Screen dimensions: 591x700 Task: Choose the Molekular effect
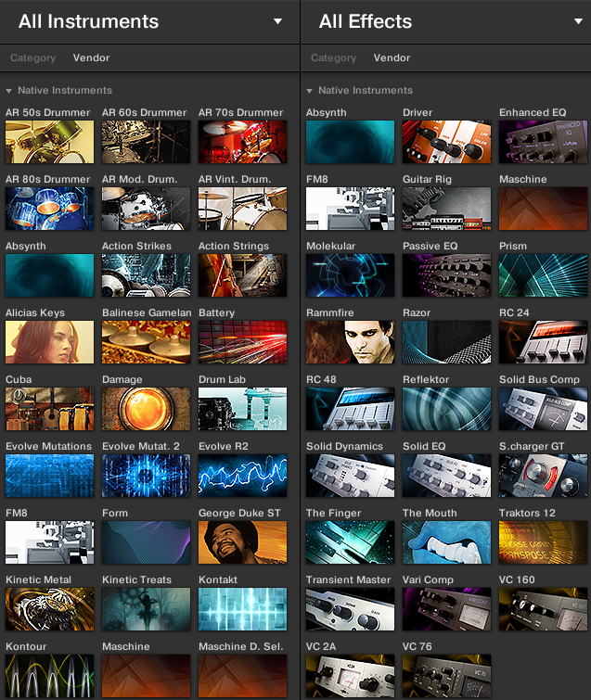click(x=350, y=275)
